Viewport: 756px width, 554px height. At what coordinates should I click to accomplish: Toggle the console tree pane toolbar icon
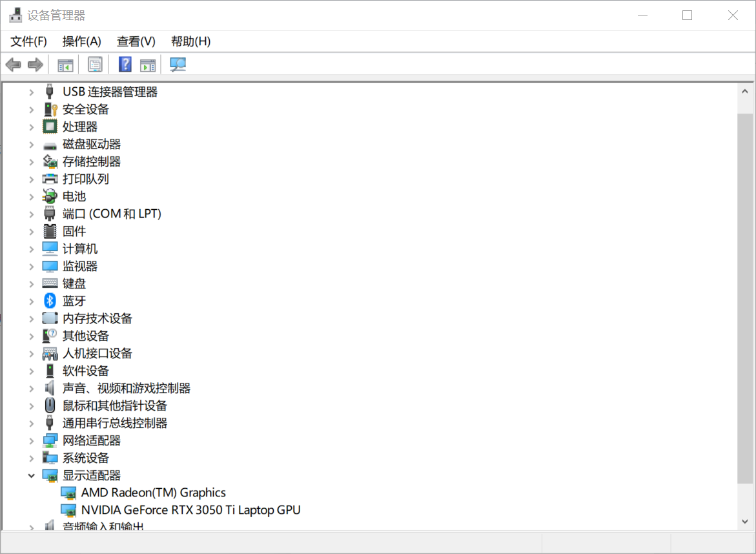click(65, 65)
